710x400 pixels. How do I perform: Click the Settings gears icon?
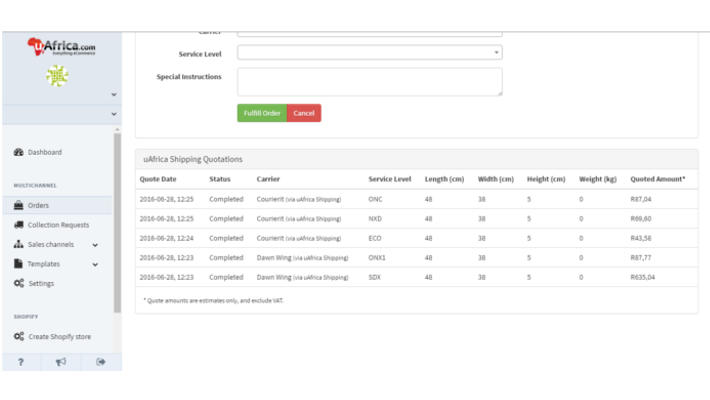19,283
